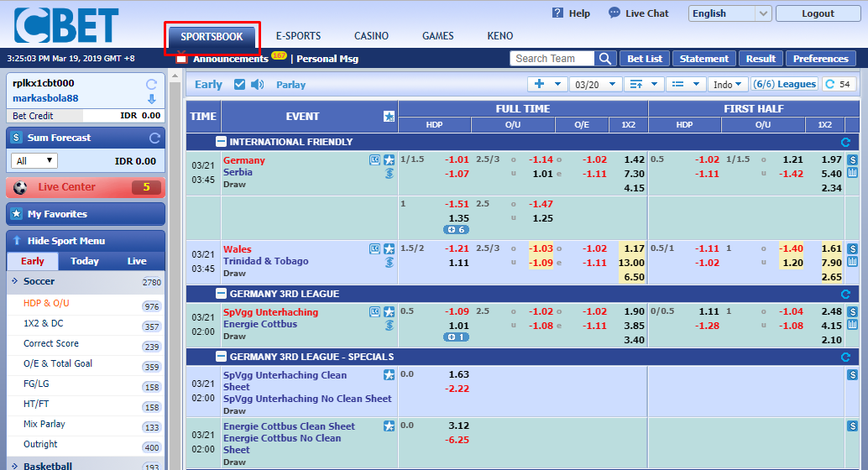868x470 pixels.
Task: Open the Statement page
Action: (704, 59)
